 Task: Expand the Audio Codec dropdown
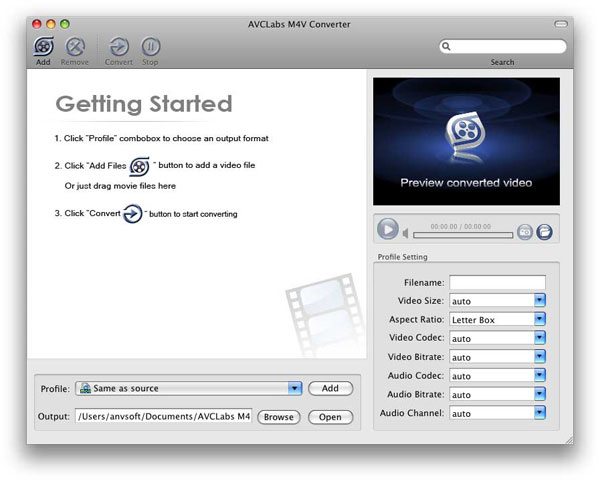pyautogui.click(x=540, y=375)
